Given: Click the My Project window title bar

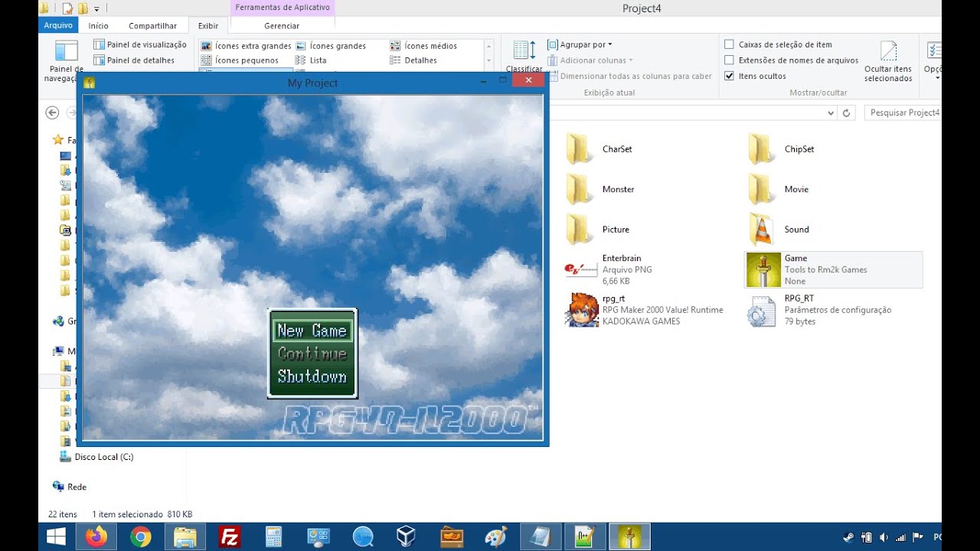Looking at the screenshot, I should (x=312, y=83).
